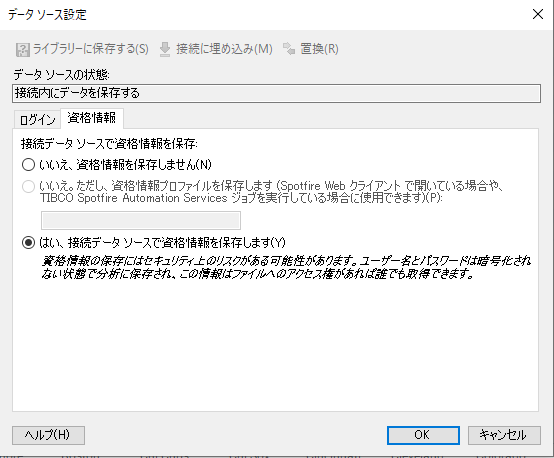Screen dimensions: 554x458
Task: Click the security risk warning text
Action: pyautogui.click(x=286, y=267)
